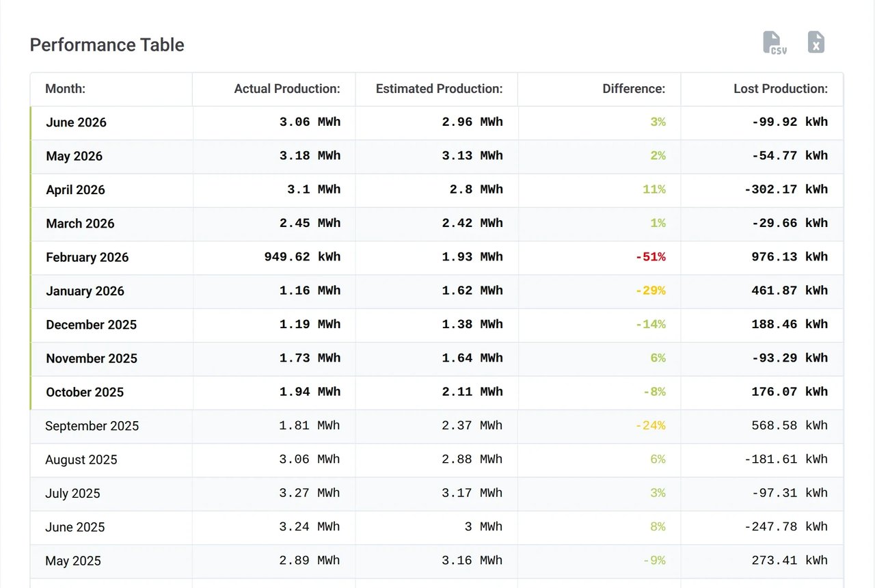Export table as CSV file icon
This screenshot has height=588, width=875.
(x=775, y=42)
